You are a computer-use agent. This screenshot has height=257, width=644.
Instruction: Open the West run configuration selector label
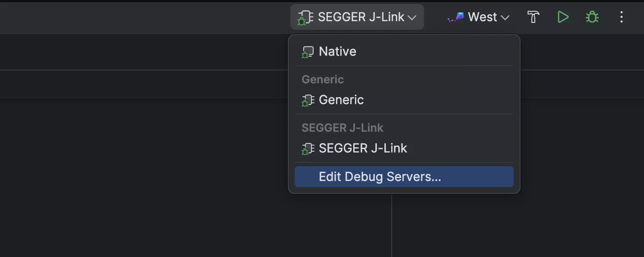(482, 17)
